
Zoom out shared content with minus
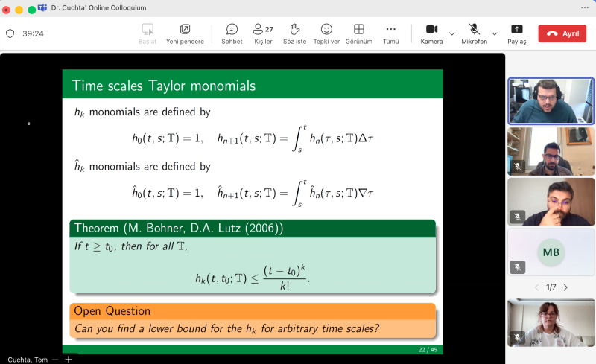55,360
